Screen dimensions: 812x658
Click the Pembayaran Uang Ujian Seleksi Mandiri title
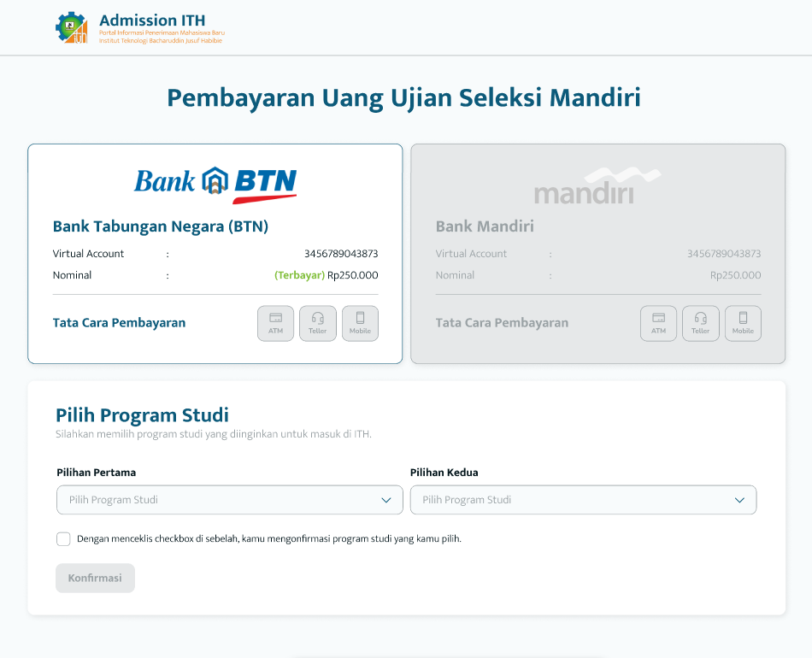[404, 98]
